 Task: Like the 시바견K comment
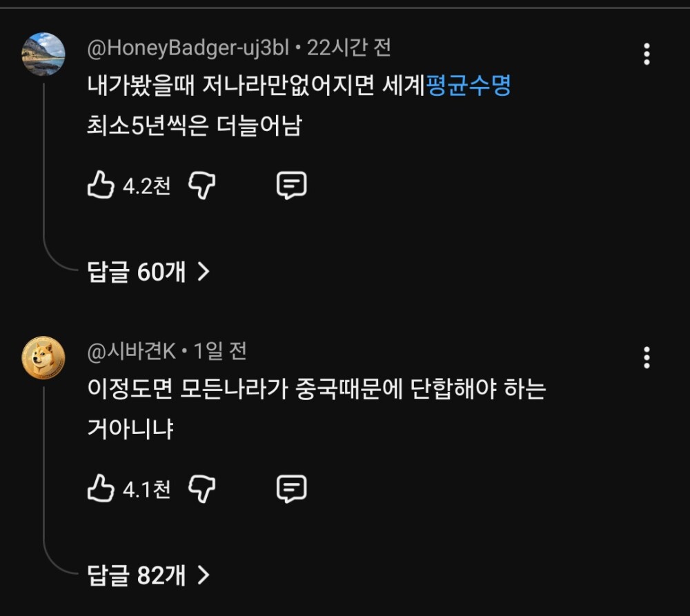pos(101,489)
